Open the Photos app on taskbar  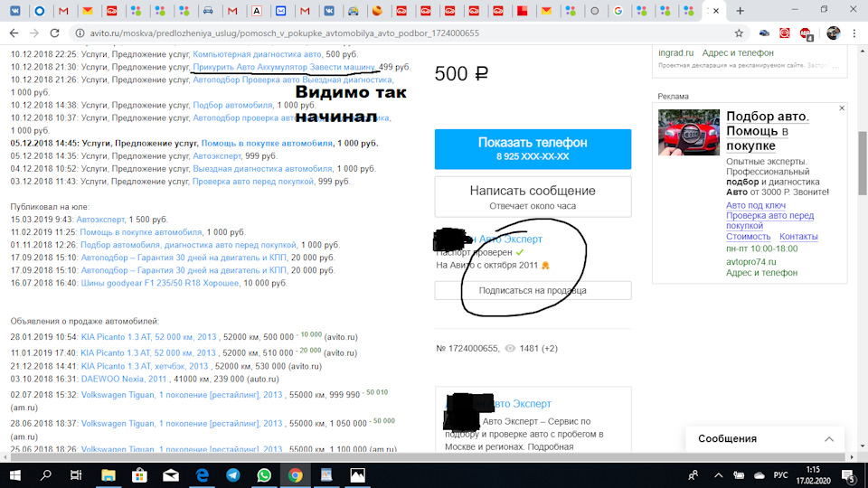[358, 475]
